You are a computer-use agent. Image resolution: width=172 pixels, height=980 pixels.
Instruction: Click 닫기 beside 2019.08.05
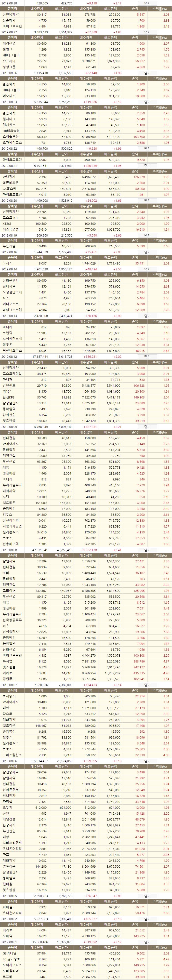coord(147,896)
